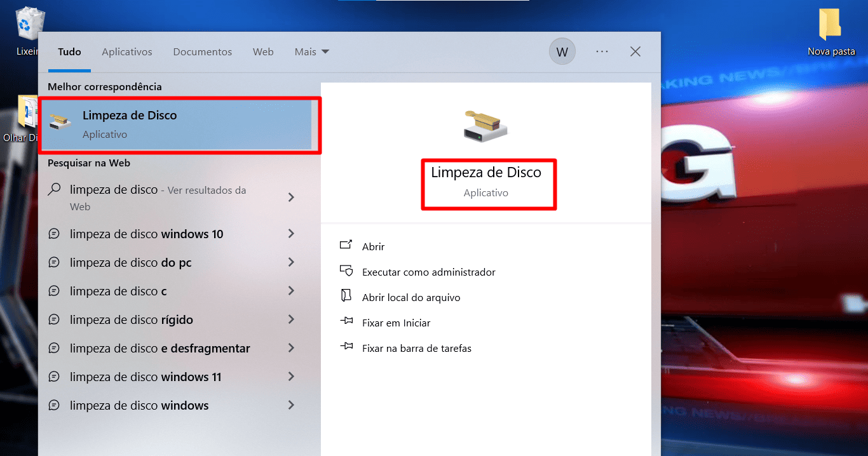The width and height of the screenshot is (868, 456).
Task: Switch to the Documentos tab
Action: coord(202,52)
